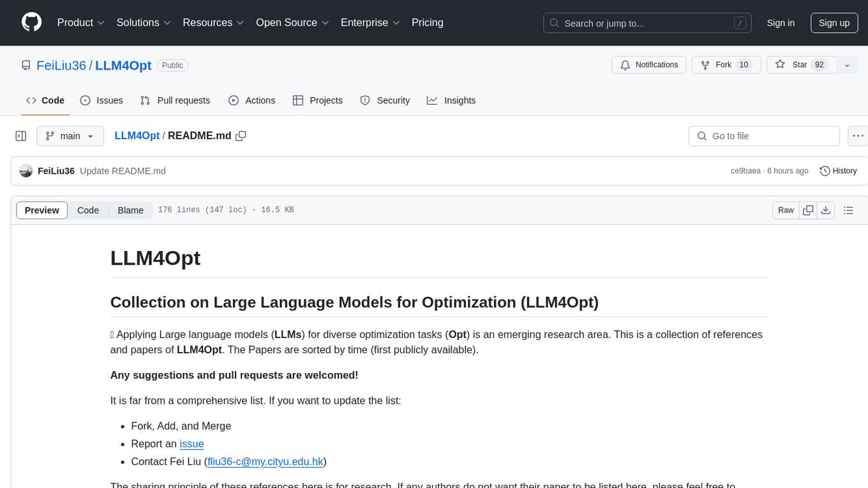Screen dimensions: 868x488
Task: Switch to the Code tab
Action: coord(45,100)
